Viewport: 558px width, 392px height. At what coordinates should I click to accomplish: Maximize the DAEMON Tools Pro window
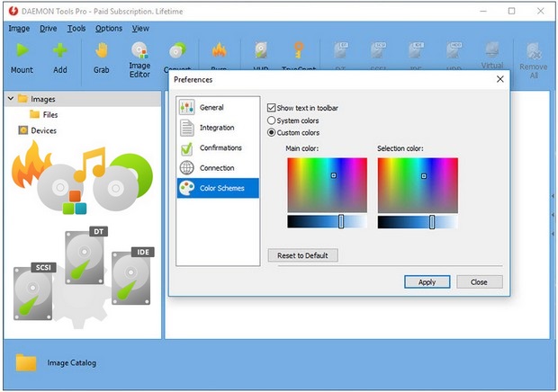(x=511, y=11)
